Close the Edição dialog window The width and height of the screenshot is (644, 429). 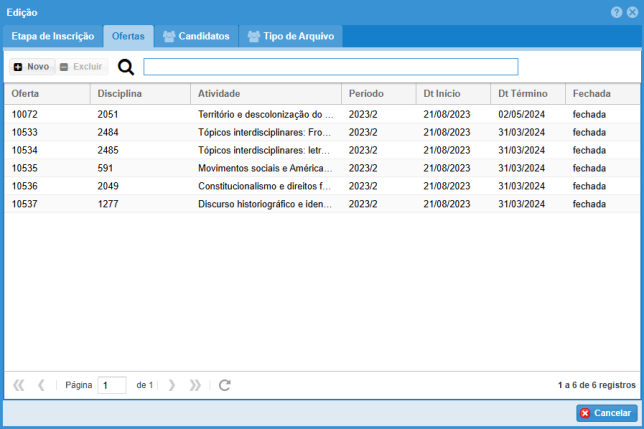coord(632,12)
